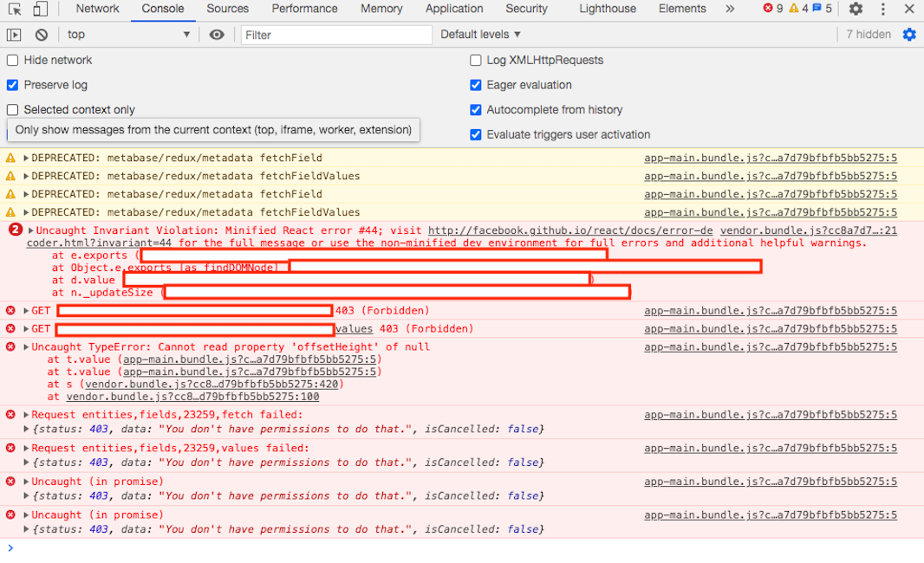Open the Performance tab

point(304,9)
